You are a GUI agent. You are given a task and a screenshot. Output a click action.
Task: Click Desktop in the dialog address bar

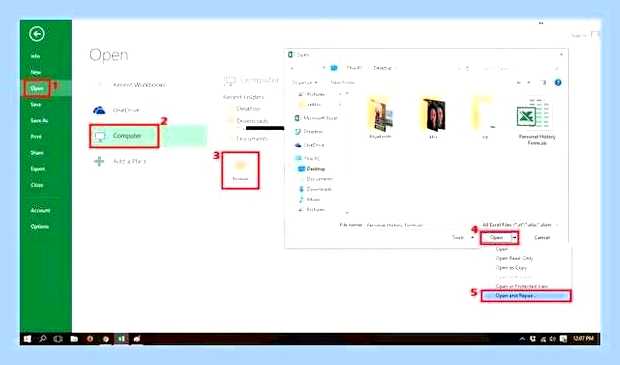[382, 68]
